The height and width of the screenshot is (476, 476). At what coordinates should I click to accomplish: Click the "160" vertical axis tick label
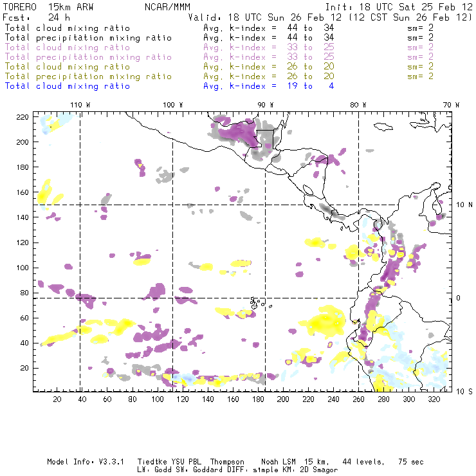click(22, 192)
